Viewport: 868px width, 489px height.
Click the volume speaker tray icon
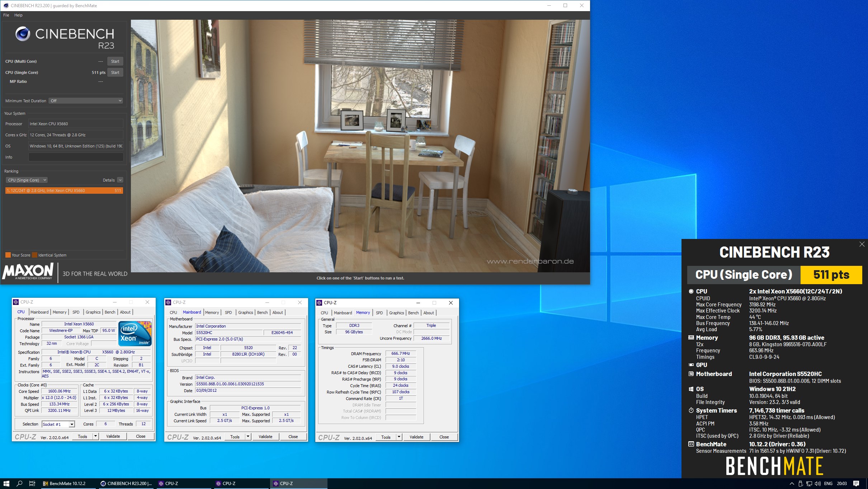[817, 484]
